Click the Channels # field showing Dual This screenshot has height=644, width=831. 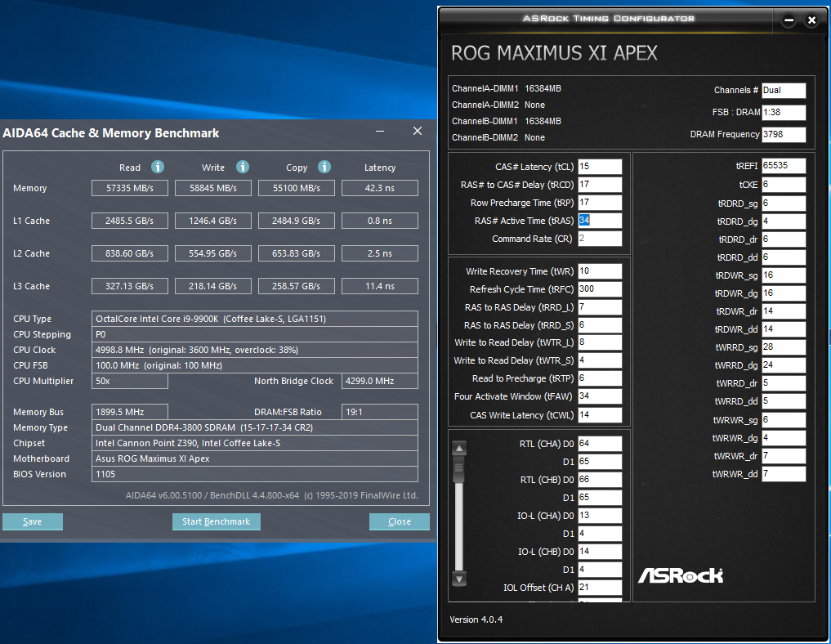(784, 90)
